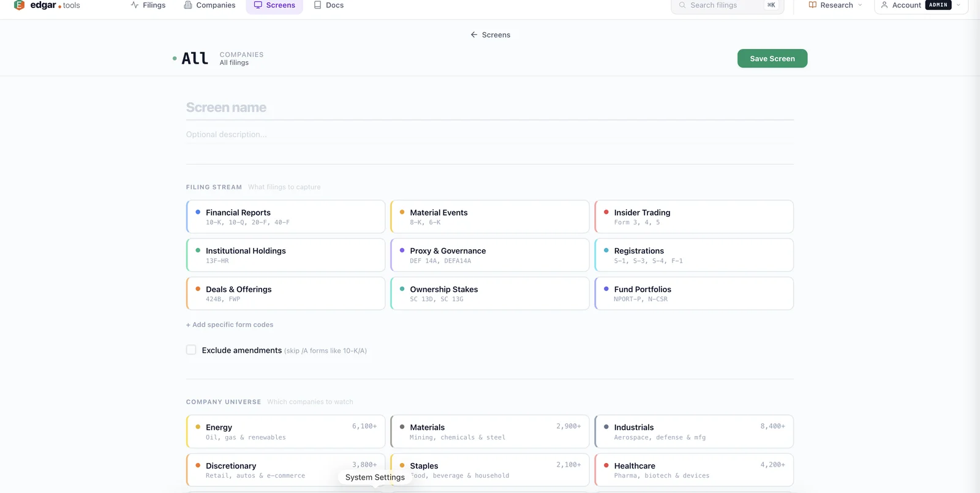Viewport: 980px width, 493px height.
Task: Click the 'All filings' subtitle text
Action: tap(234, 63)
